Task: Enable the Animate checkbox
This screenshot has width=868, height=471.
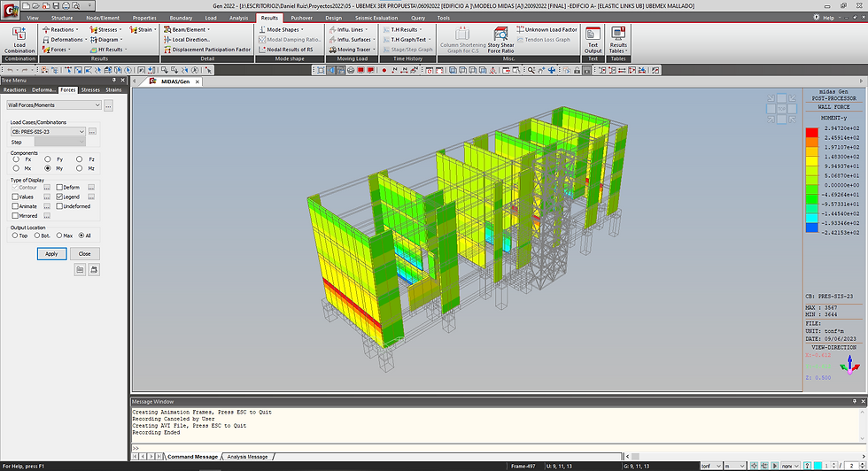Action: [x=15, y=206]
